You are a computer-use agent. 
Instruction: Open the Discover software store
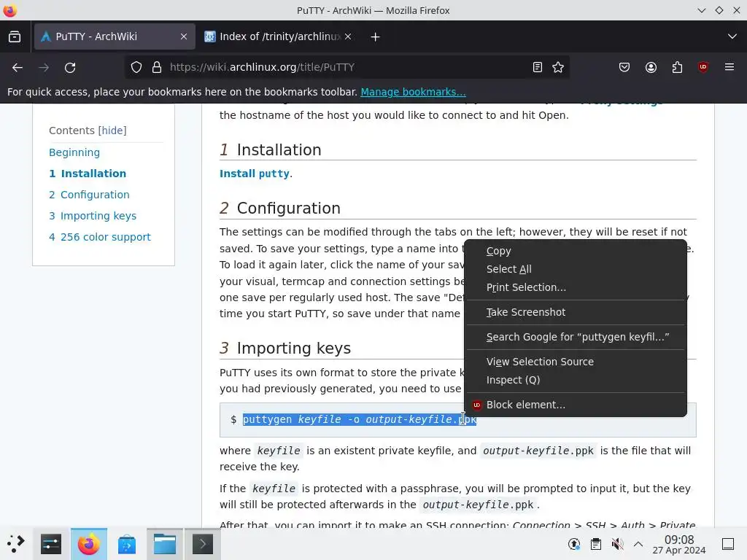coord(127,544)
